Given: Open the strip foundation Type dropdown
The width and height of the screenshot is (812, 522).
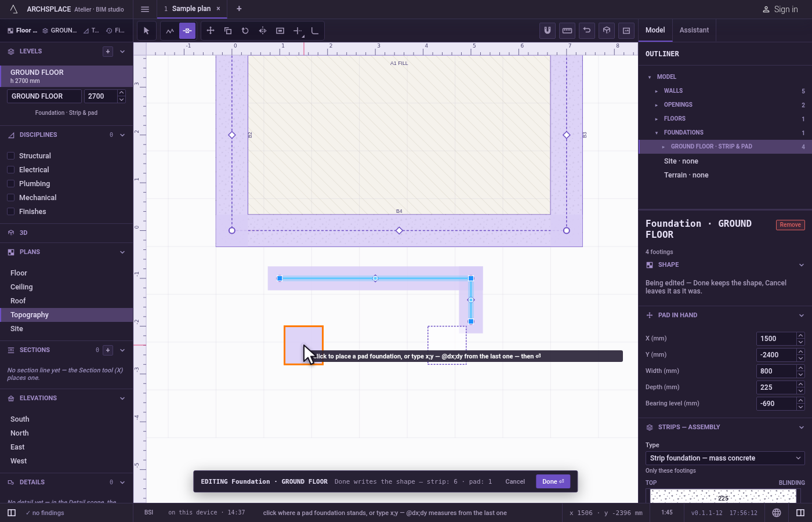Looking at the screenshot, I should 725,458.
